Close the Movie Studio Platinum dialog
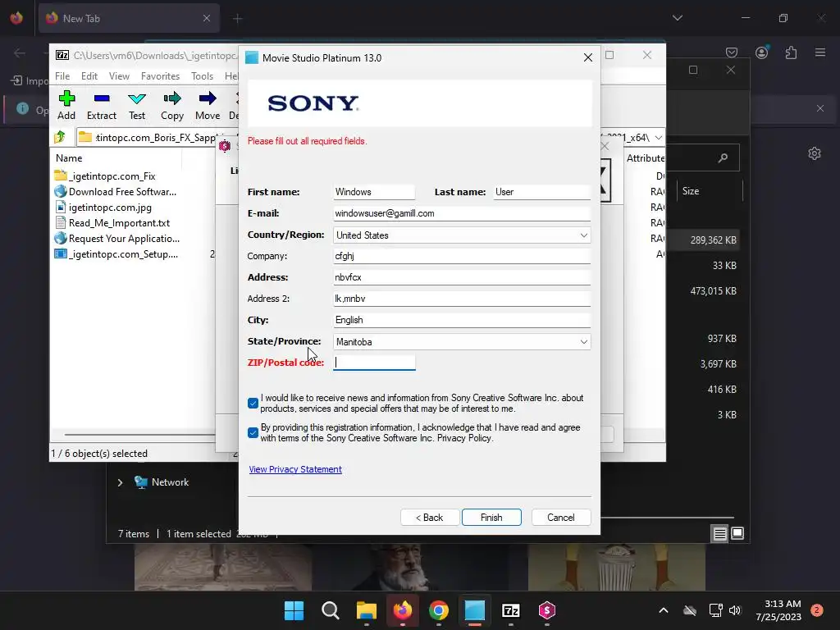 587,57
